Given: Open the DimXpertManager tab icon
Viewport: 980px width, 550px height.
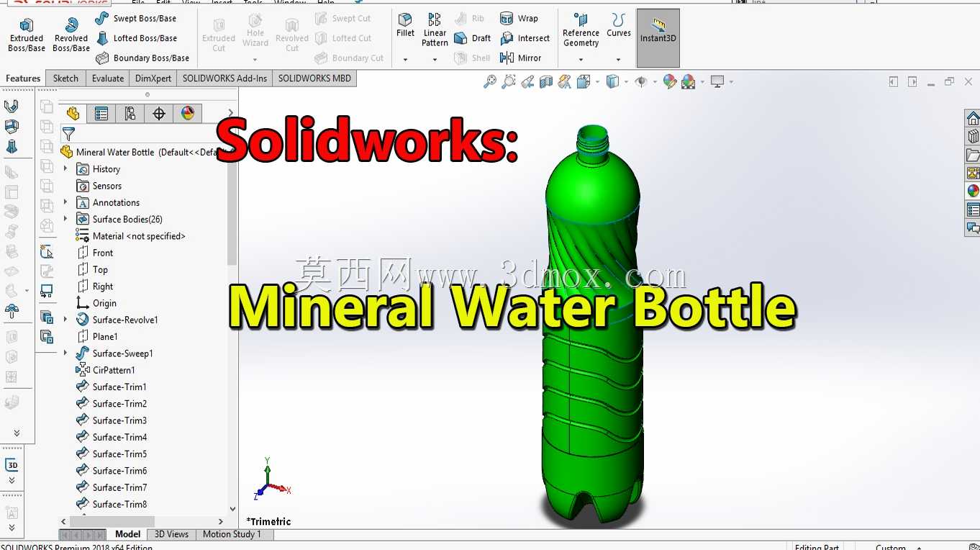Looking at the screenshot, I should click(159, 114).
